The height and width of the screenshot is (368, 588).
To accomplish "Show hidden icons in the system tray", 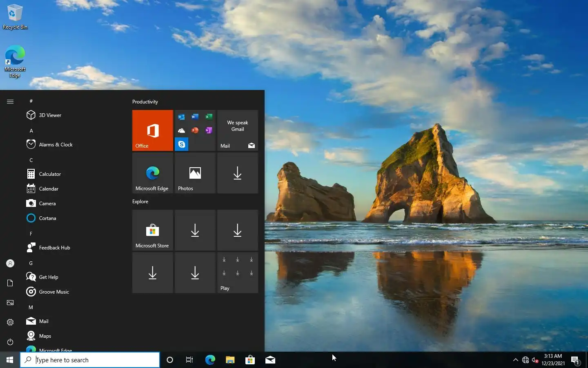I will pyautogui.click(x=515, y=360).
